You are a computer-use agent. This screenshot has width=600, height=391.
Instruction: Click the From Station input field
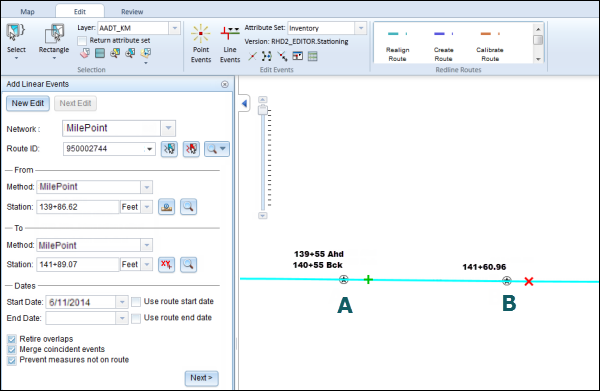click(78, 207)
